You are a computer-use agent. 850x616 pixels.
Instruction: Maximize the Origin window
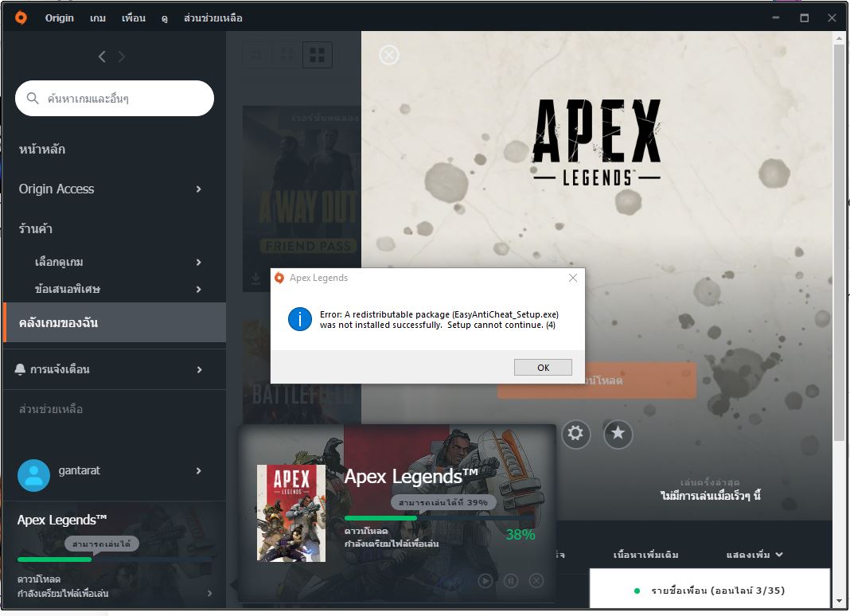[x=805, y=18]
